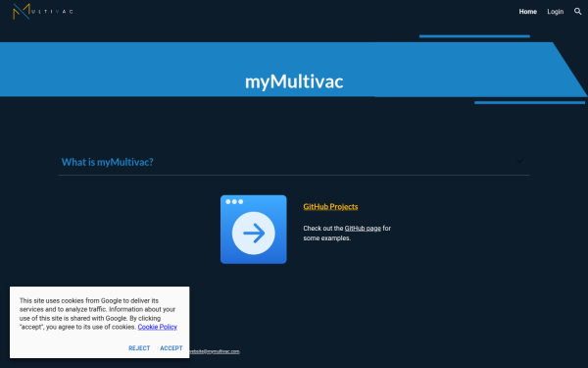
Task: Go to the Home menu item
Action: pyautogui.click(x=527, y=12)
